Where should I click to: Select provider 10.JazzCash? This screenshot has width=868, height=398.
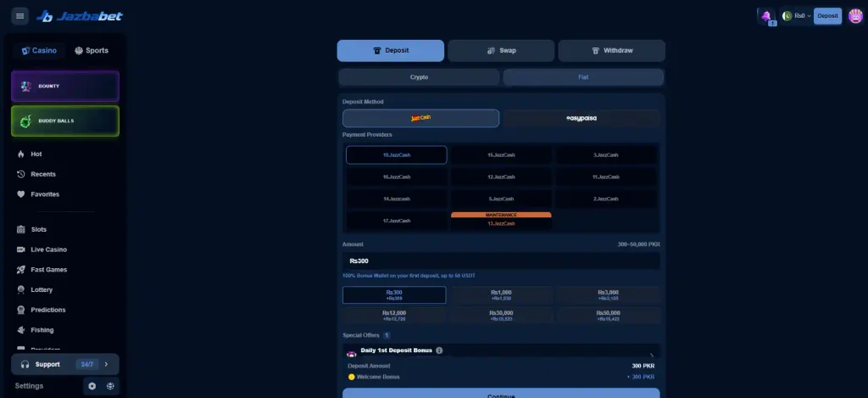tap(397, 155)
